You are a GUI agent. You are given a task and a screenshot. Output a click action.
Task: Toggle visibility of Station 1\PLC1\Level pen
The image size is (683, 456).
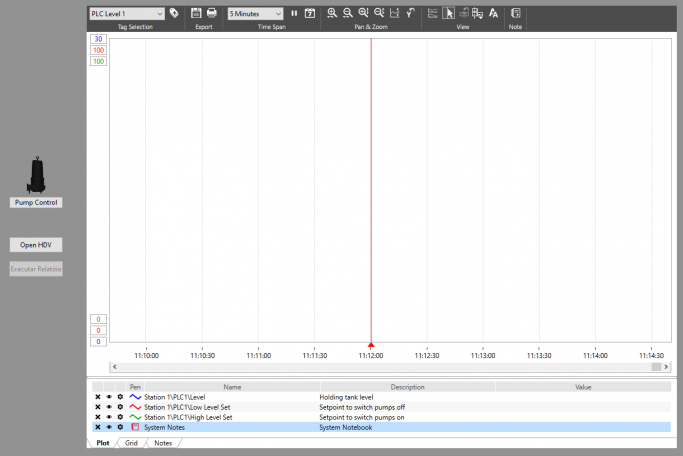click(x=109, y=397)
